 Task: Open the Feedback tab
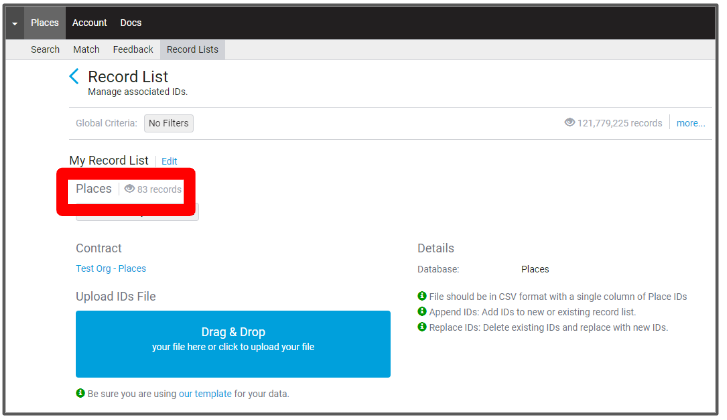(133, 49)
